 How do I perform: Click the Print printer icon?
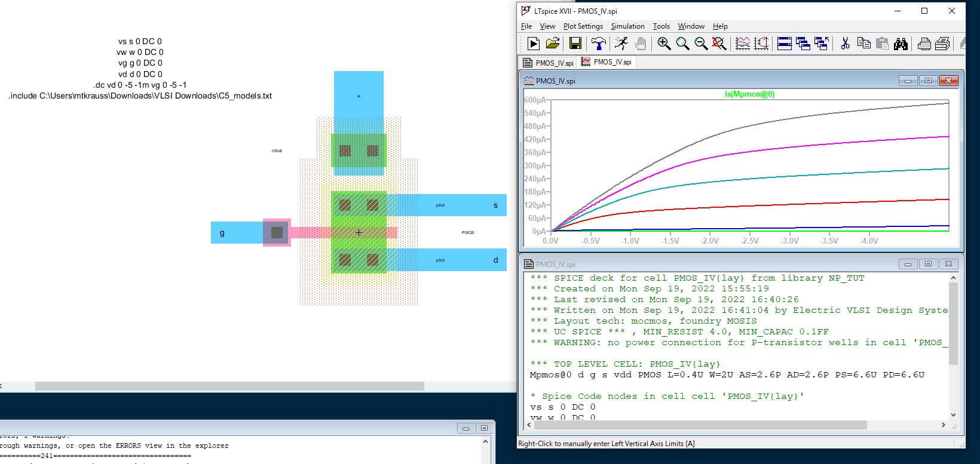click(924, 44)
